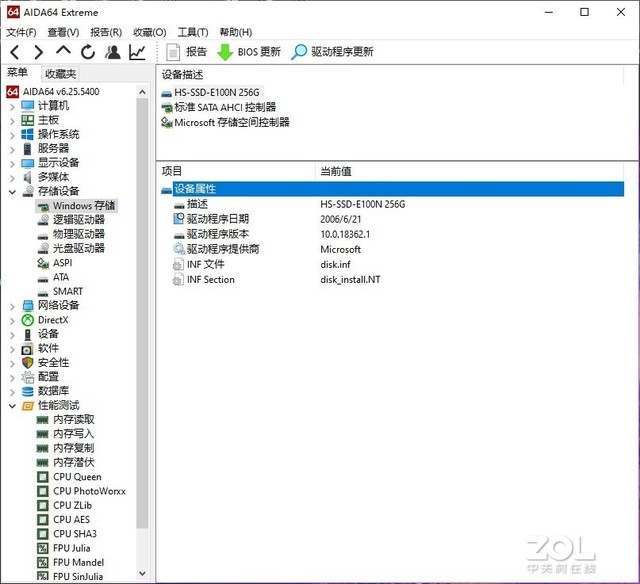Viewport: 640px width, 584px height.
Task: Click the 软件 icon in tree
Action: [27, 349]
